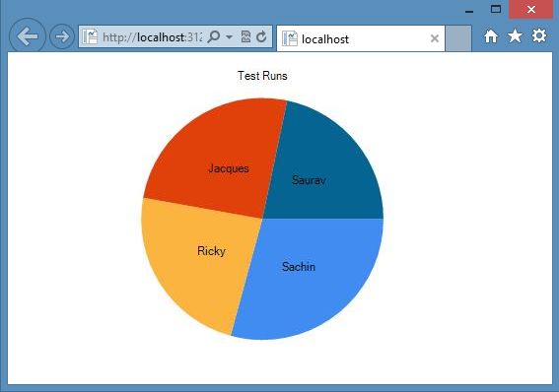
Task: Click the search magnifier in address bar
Action: (x=213, y=36)
